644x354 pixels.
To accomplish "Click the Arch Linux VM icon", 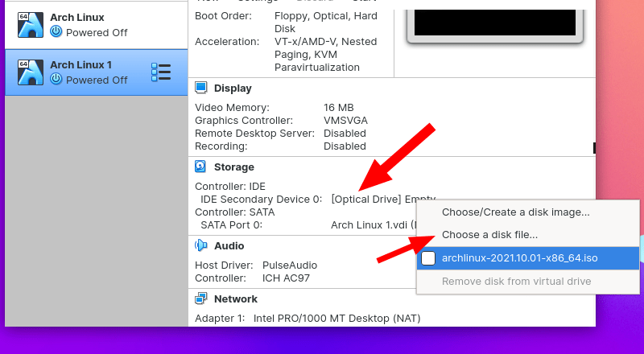I will (x=30, y=25).
